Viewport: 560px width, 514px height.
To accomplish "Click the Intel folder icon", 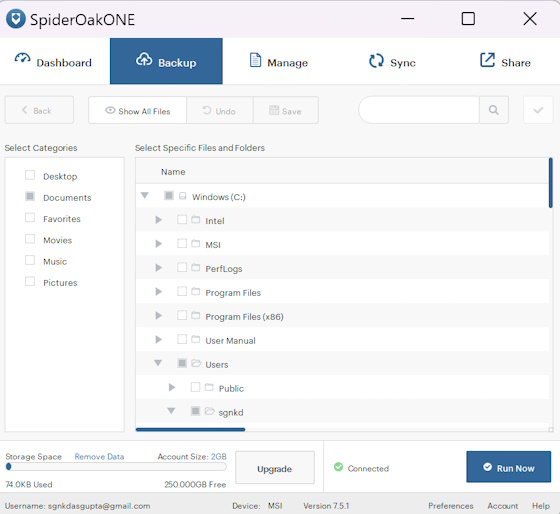I will pyautogui.click(x=195, y=219).
